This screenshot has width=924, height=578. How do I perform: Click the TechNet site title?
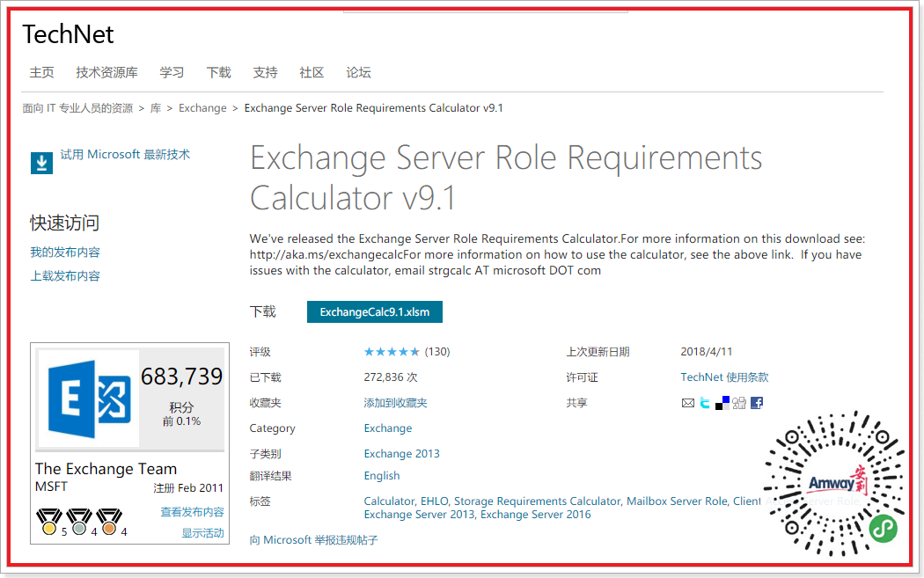tap(68, 34)
